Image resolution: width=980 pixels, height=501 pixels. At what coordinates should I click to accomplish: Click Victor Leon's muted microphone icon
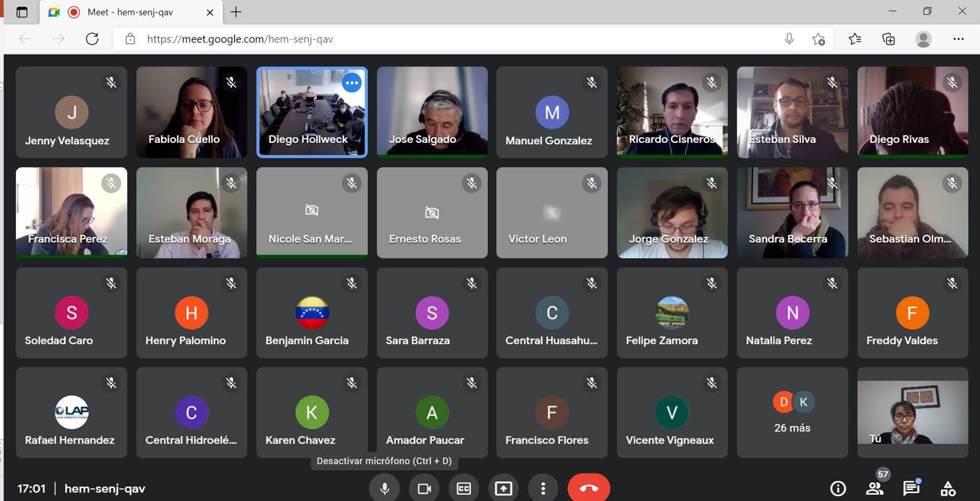point(592,183)
